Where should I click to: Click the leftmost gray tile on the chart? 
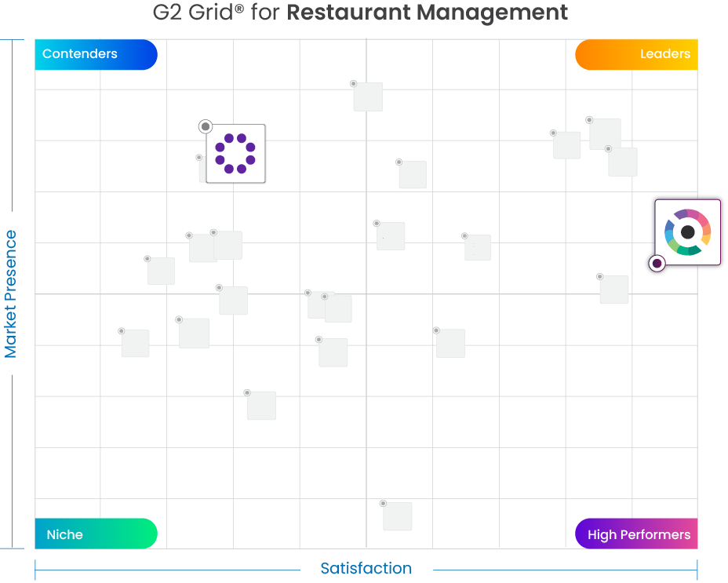coord(136,344)
